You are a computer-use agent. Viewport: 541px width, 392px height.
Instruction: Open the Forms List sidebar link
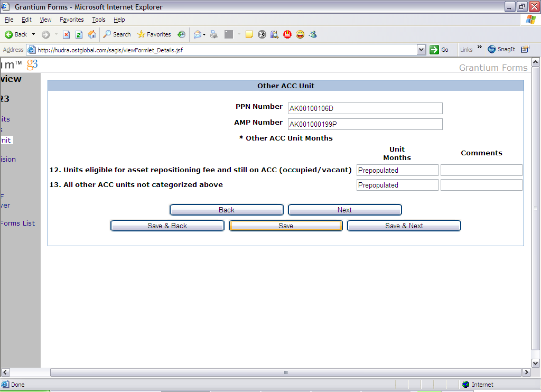tap(17, 223)
